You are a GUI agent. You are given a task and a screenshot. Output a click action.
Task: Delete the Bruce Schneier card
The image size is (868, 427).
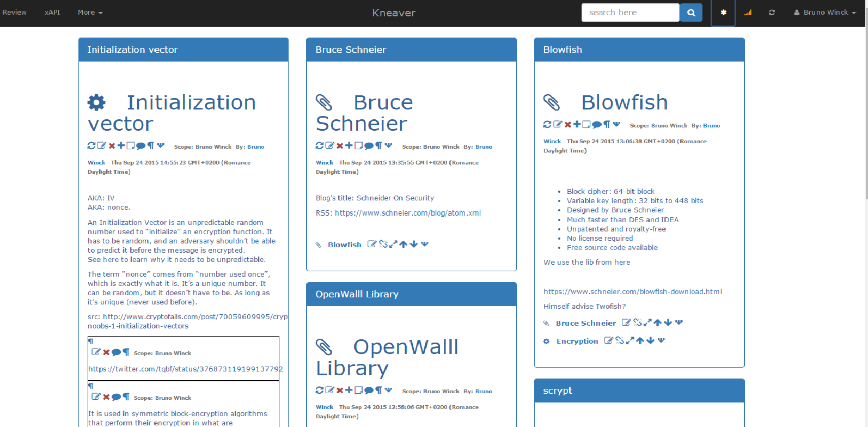coord(340,146)
